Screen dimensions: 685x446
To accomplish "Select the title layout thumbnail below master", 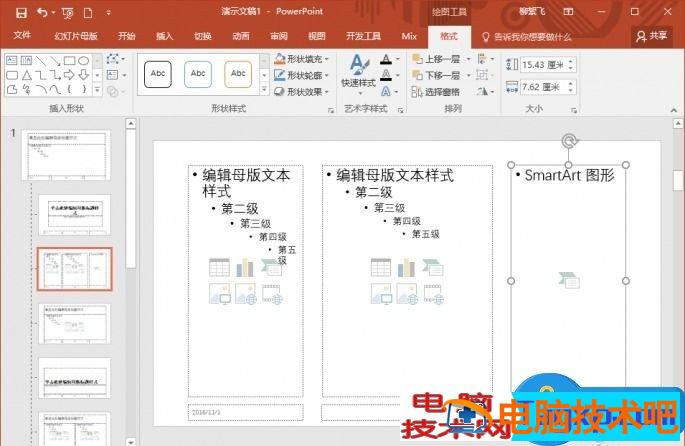I will [x=74, y=215].
